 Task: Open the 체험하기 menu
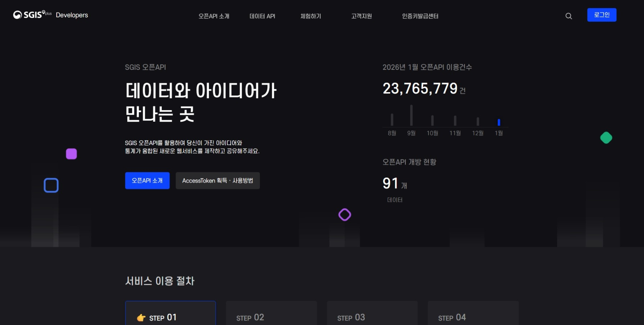311,16
